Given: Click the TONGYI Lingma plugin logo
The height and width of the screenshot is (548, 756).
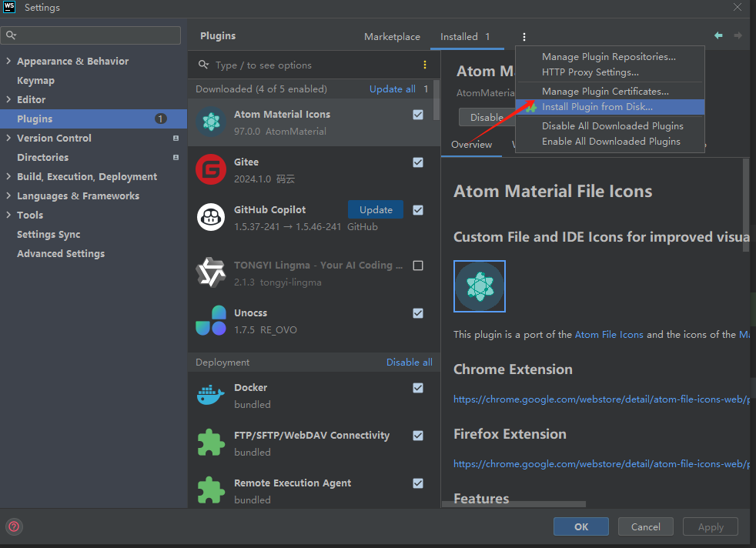Looking at the screenshot, I should click(211, 272).
